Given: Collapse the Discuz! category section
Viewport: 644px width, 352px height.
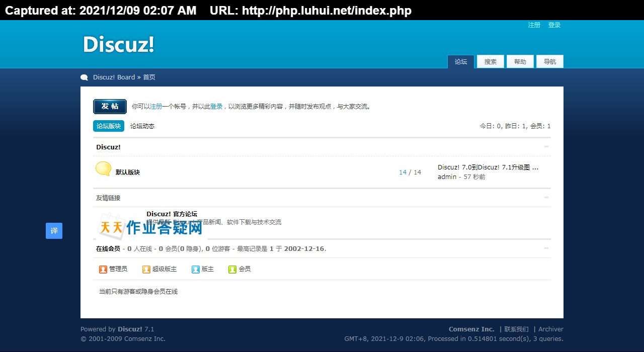Looking at the screenshot, I should (546, 147).
